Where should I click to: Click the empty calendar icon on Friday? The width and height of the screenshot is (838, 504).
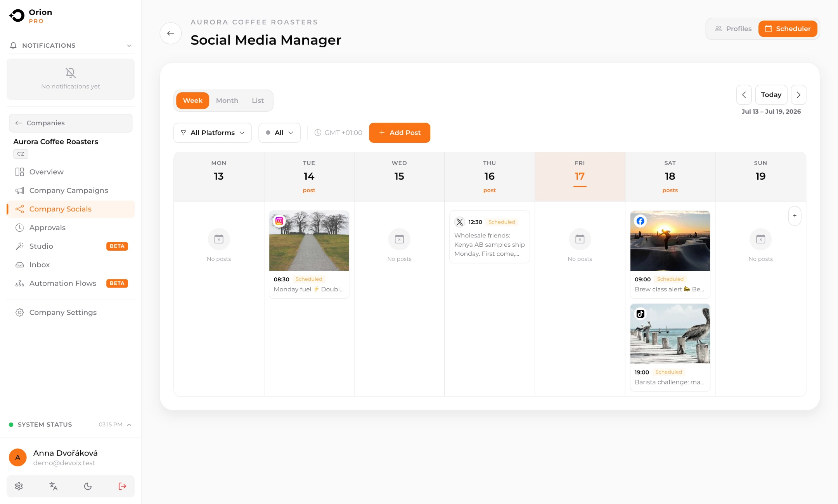[580, 239]
